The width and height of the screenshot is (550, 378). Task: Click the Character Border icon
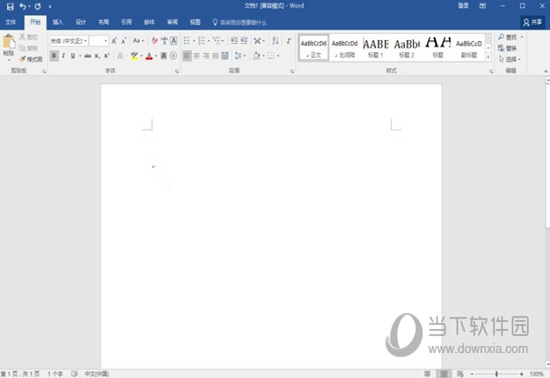tap(174, 41)
